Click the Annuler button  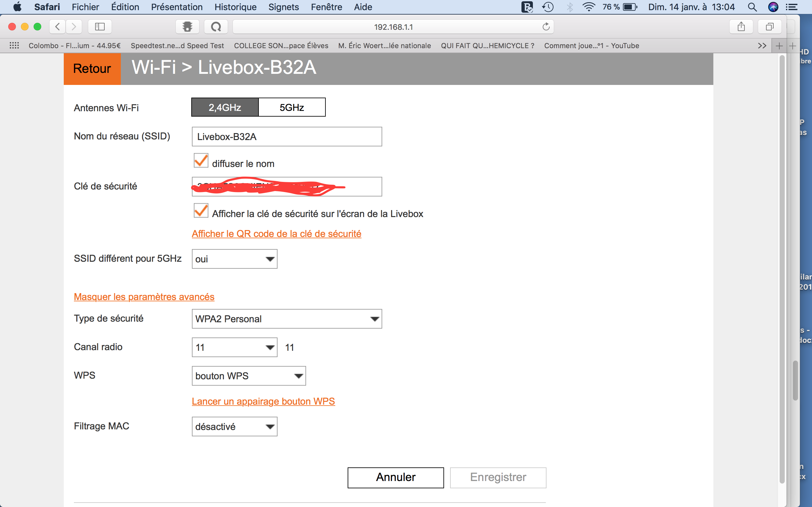(395, 478)
